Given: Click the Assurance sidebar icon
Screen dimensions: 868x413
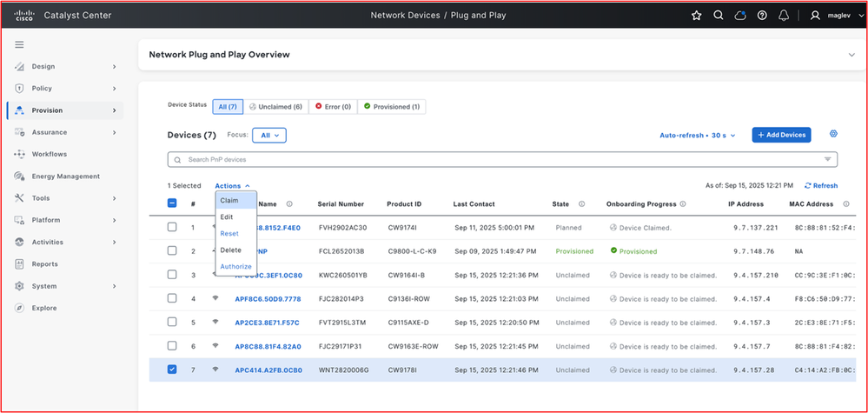Looking at the screenshot, I should (x=19, y=132).
